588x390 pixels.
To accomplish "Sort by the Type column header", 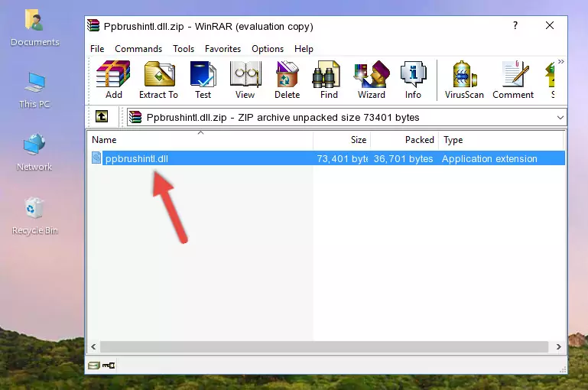I will pos(501,140).
